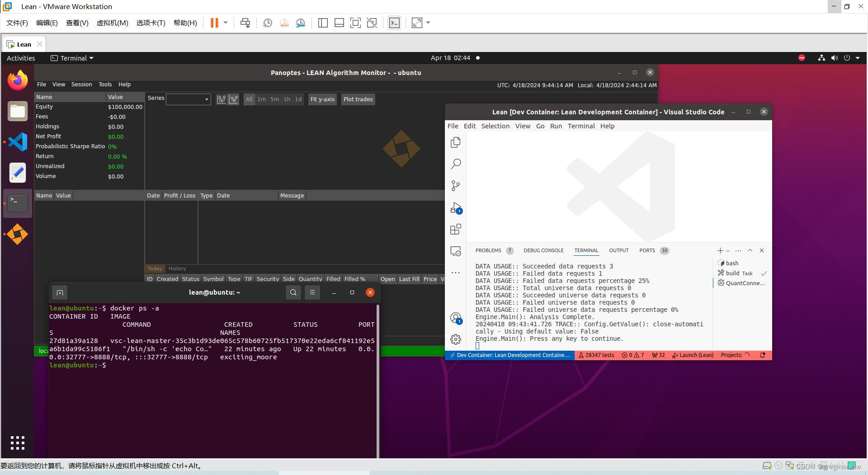The width and height of the screenshot is (868, 475).
Task: Open VS Code Run and Debug icon
Action: pos(456,207)
